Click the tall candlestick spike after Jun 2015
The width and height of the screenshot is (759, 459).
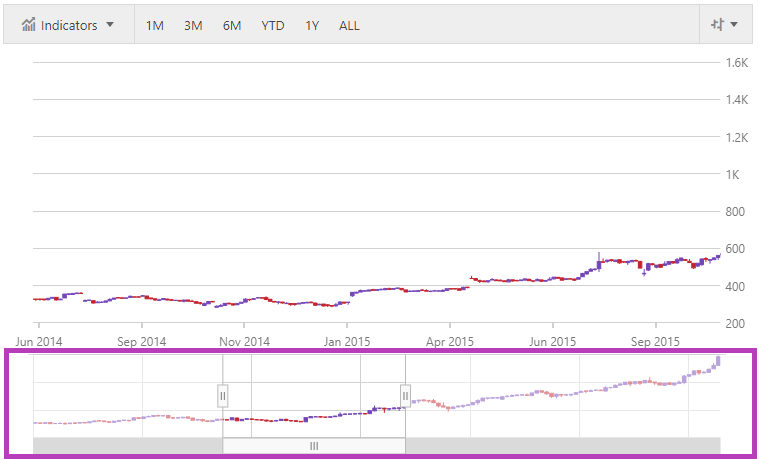599,258
